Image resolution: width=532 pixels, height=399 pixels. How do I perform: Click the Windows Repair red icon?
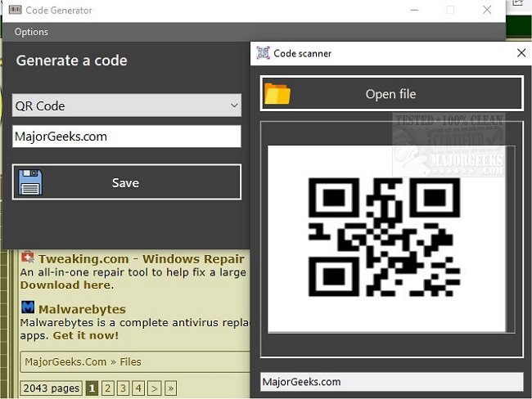[28, 258]
